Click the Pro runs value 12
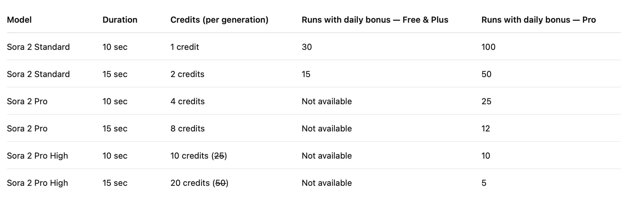Viewport: 644px width, 202px height. (486, 129)
